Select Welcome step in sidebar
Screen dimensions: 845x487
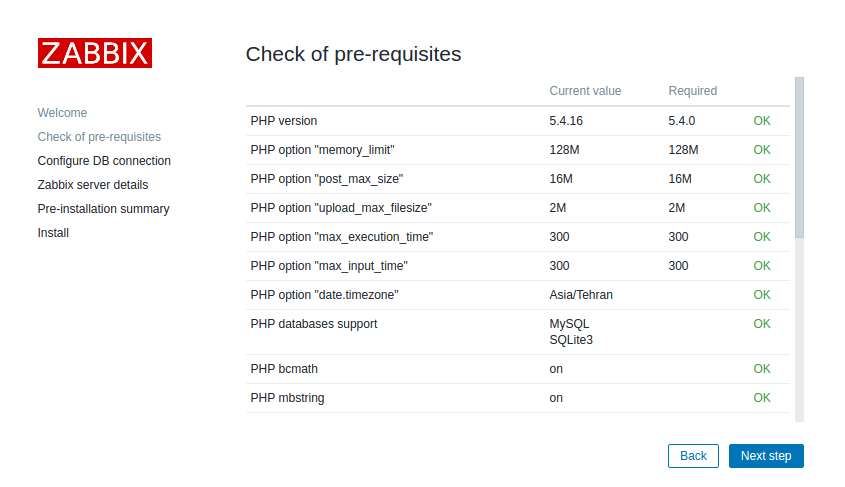point(62,113)
